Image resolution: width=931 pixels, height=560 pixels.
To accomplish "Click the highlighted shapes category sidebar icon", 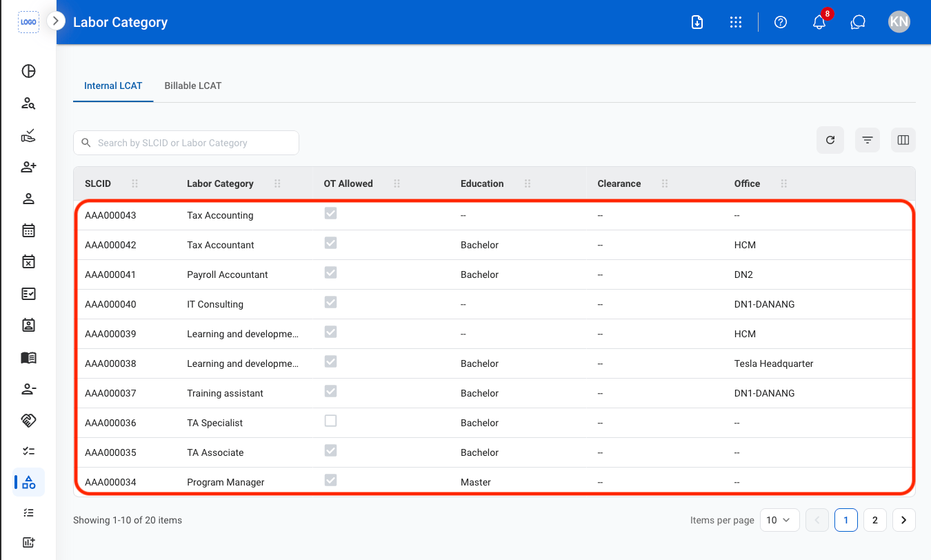I will tap(29, 482).
